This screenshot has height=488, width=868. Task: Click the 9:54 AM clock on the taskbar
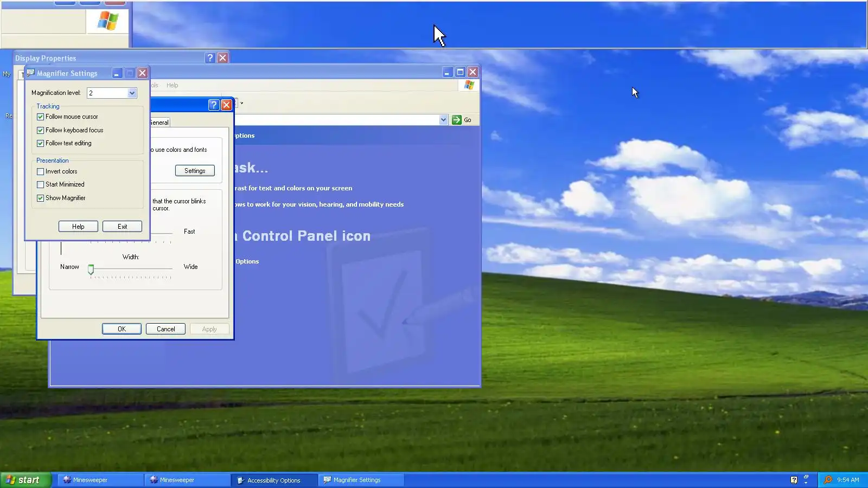click(x=848, y=480)
